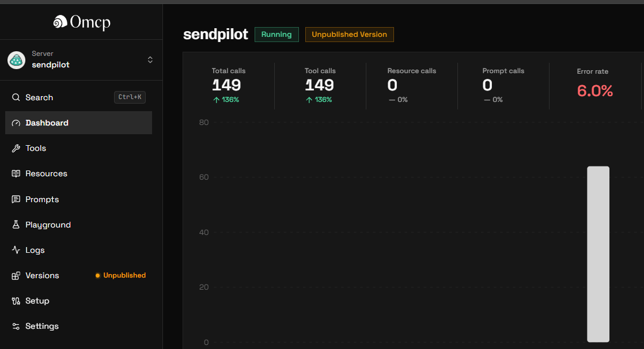The height and width of the screenshot is (349, 644).
Task: Click the Setup icon
Action: 16,301
